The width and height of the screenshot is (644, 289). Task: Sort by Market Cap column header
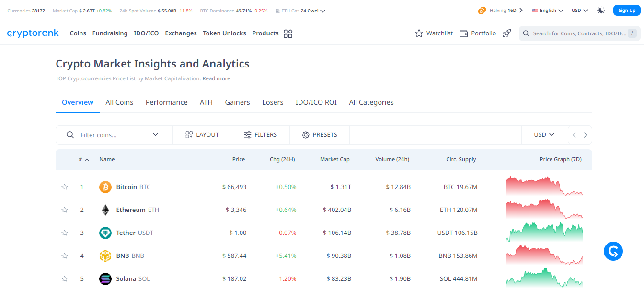pyautogui.click(x=335, y=159)
